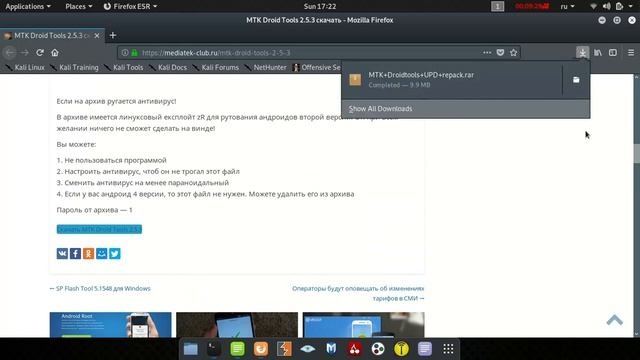Open the system status menu arrow
Viewport: 640px width, 360px height.
(x=631, y=6)
